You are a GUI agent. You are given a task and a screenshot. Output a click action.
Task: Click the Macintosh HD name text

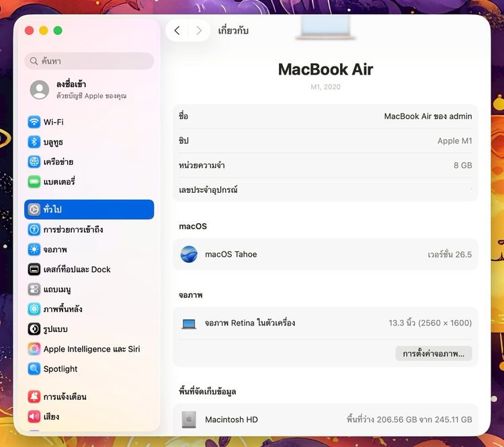(231, 419)
